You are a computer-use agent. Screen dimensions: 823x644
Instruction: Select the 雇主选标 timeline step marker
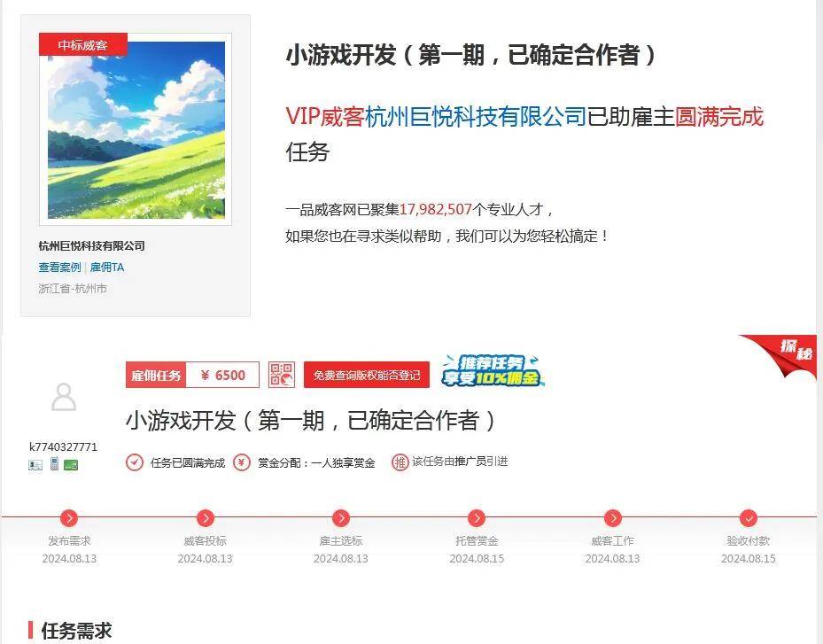[341, 518]
